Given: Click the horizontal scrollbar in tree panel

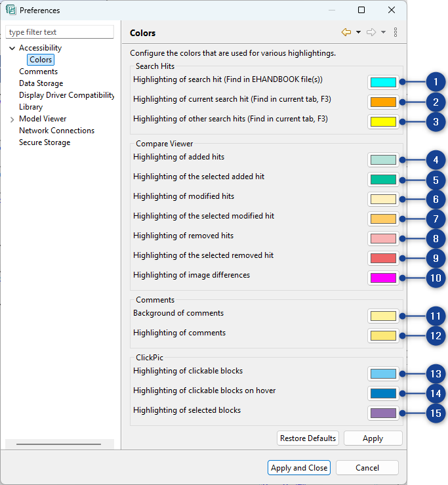Looking at the screenshot, I should [59, 444].
